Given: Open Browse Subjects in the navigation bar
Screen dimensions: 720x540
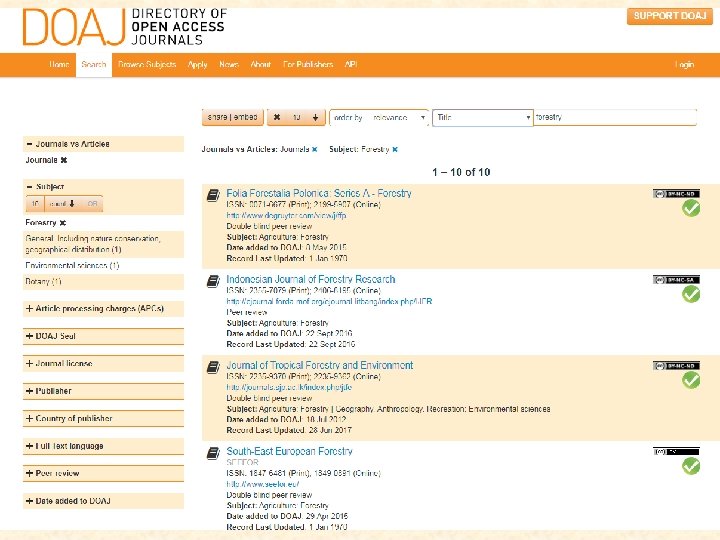Looking at the screenshot, I should [147, 65].
